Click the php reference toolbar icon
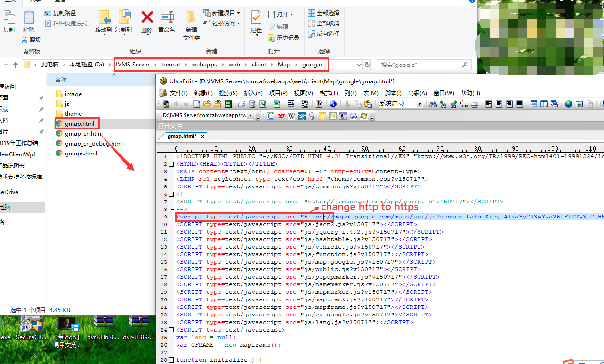The height and width of the screenshot is (364, 604). click(x=343, y=116)
